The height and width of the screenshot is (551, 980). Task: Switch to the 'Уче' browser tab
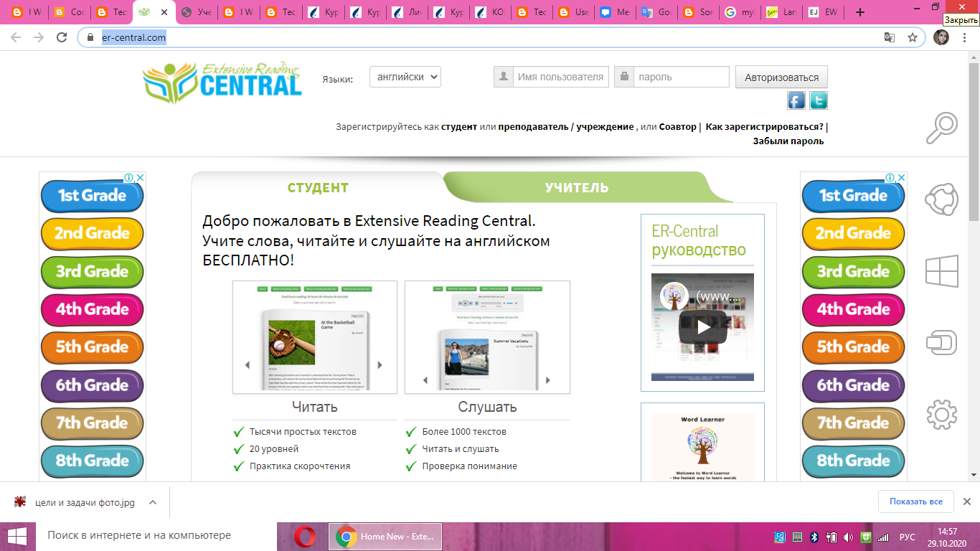click(196, 12)
